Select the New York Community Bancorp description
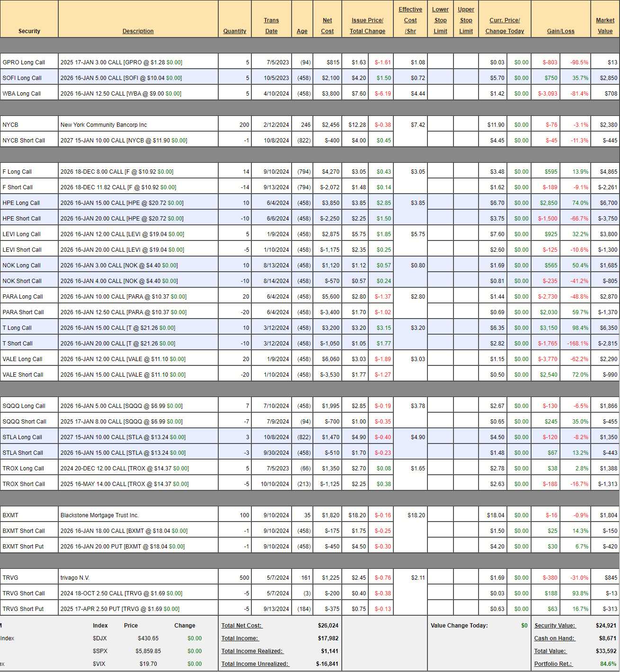Screen dimensions: 620x672 pyautogui.click(x=104, y=125)
